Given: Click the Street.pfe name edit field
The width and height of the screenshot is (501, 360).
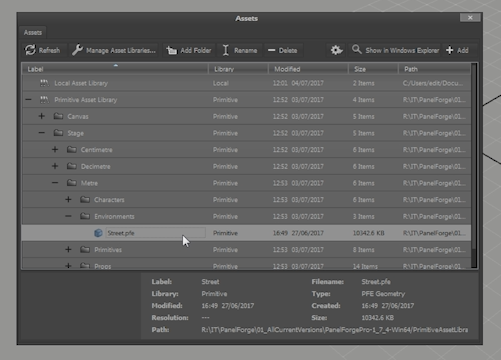Looking at the screenshot, I should 155,233.
